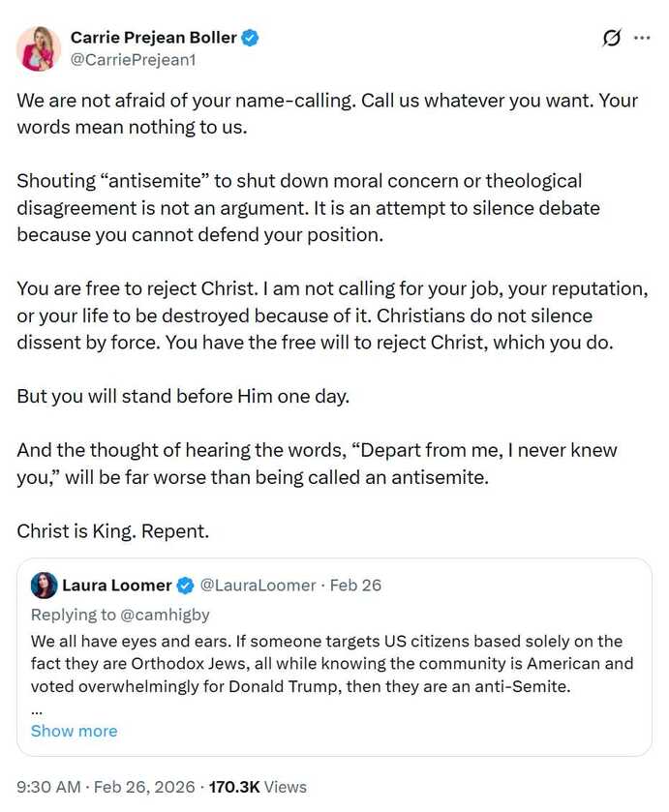The height and width of the screenshot is (812, 669).
Task: Open the Grok explain-this-post icon
Action: [x=611, y=39]
